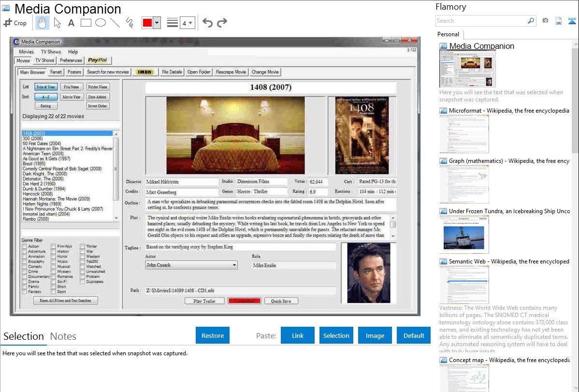This screenshot has height=392, width=579.
Task: Click the captured Media Companion screenshot image
Action: [x=215, y=176]
